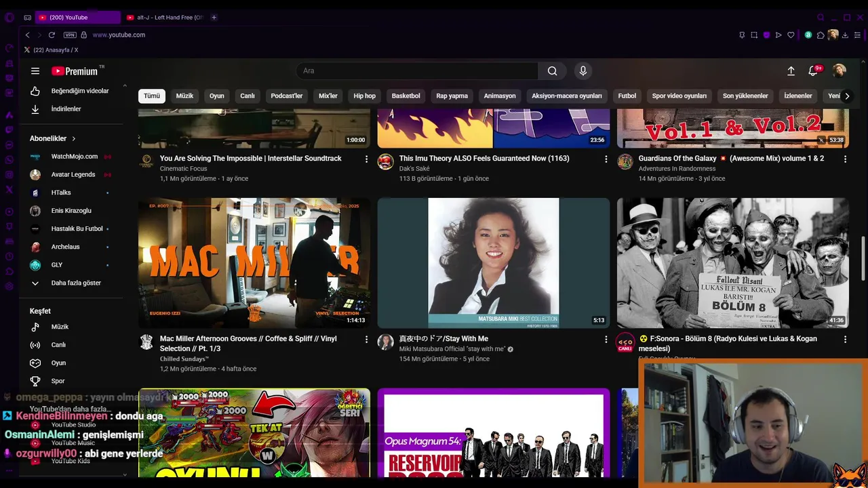The width and height of the screenshot is (868, 488).
Task: Expand Abonelikler with its chevron
Action: 74,138
